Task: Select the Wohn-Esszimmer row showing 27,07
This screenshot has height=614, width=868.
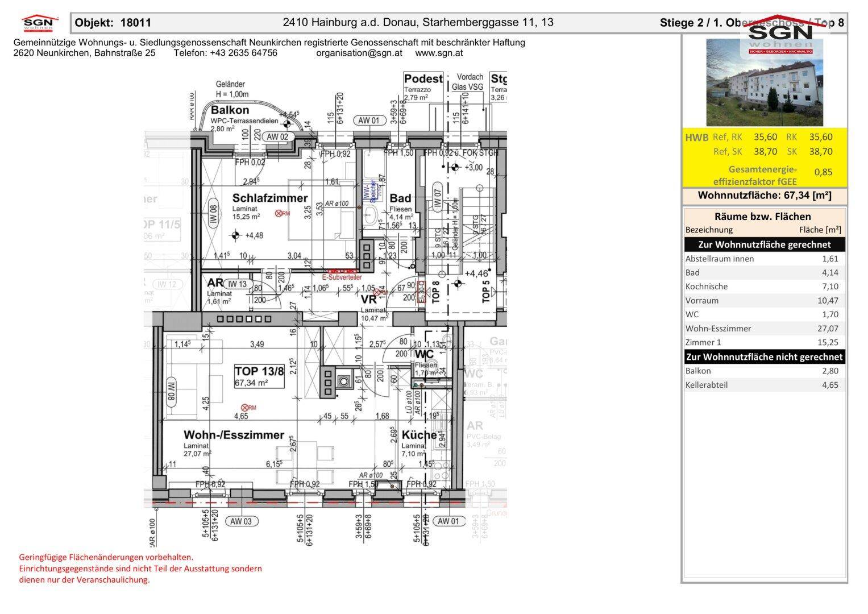Action: pos(765,328)
